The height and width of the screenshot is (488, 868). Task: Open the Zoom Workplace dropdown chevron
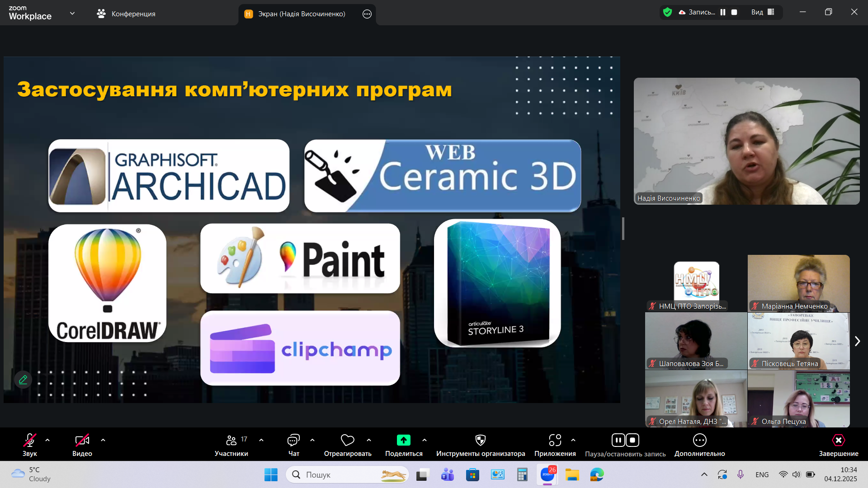(x=72, y=14)
